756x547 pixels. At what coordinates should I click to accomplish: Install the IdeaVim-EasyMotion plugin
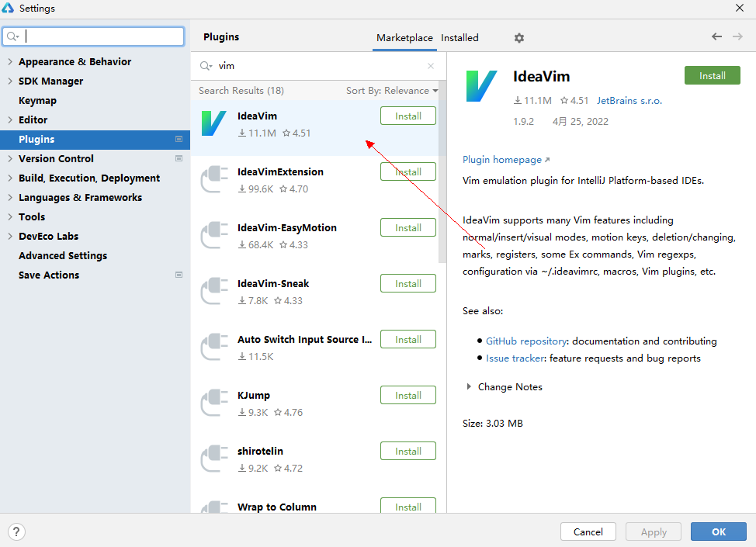(408, 227)
